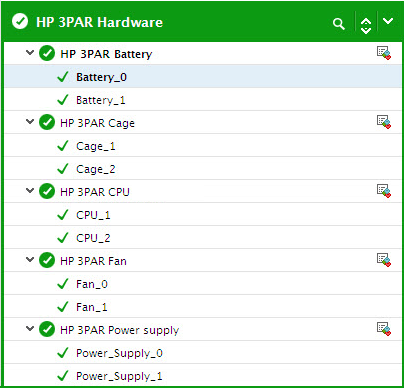Click the HP 3PAR Fan status icon

47,260
